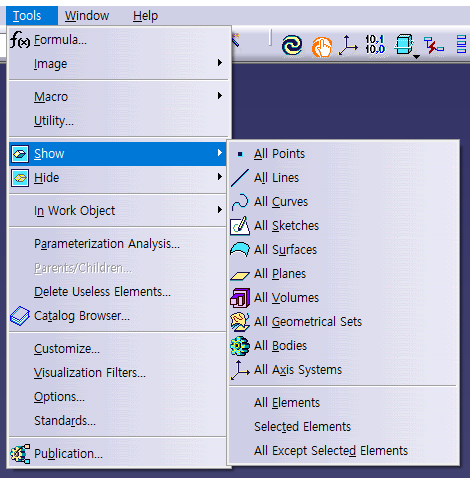Screen dimensions: 470x478
Task: Open the Formula fx icon entry
Action: coord(20,40)
